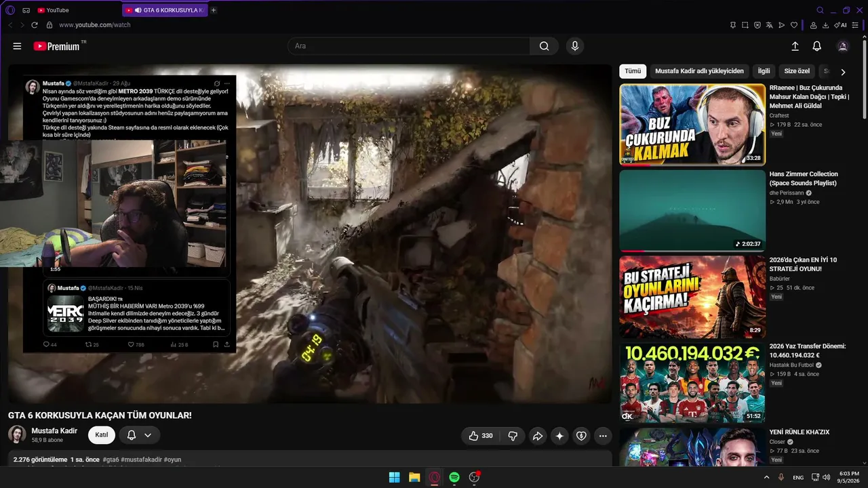Click the Ara search box
Viewport: 868px width, 488px height.
click(409, 46)
